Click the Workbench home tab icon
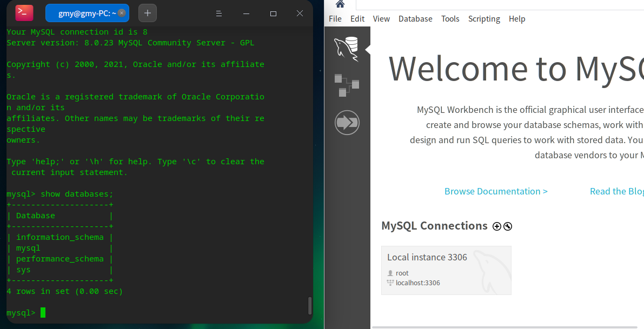Image resolution: width=644 pixels, height=329 pixels. pos(340,4)
